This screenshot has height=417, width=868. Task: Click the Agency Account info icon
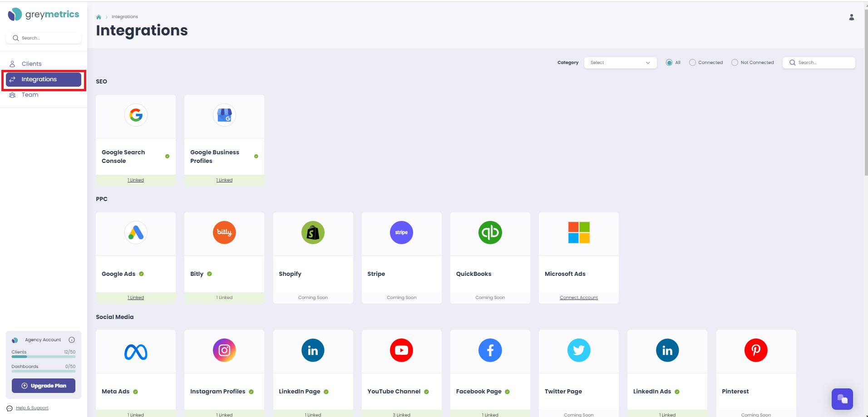click(x=72, y=340)
